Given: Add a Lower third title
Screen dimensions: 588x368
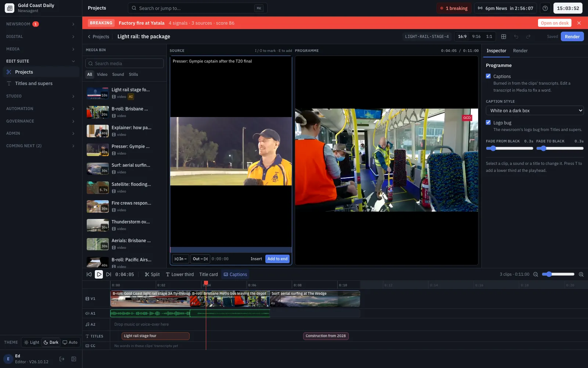Looking at the screenshot, I should point(180,275).
